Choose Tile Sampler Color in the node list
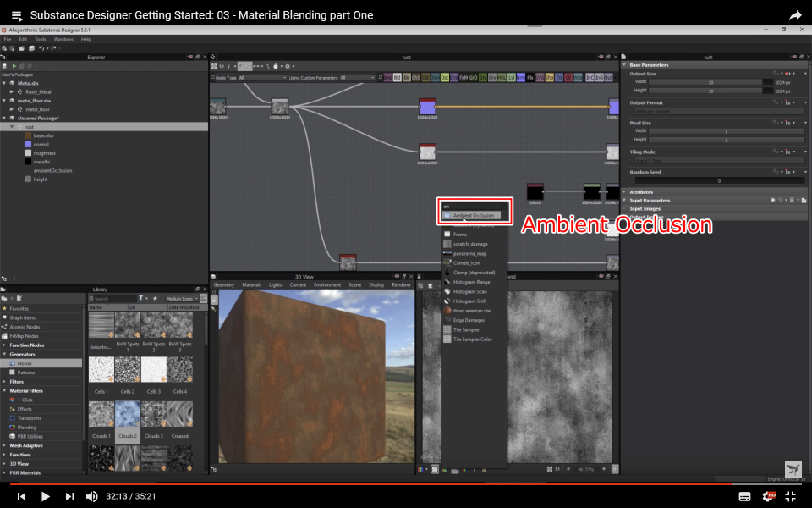Screen dimensions: 812x508 pyautogui.click(x=472, y=340)
